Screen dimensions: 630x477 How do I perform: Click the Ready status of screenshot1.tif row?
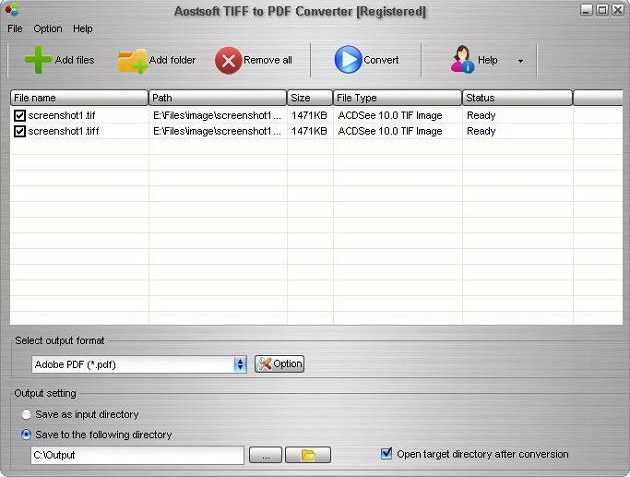(481, 116)
